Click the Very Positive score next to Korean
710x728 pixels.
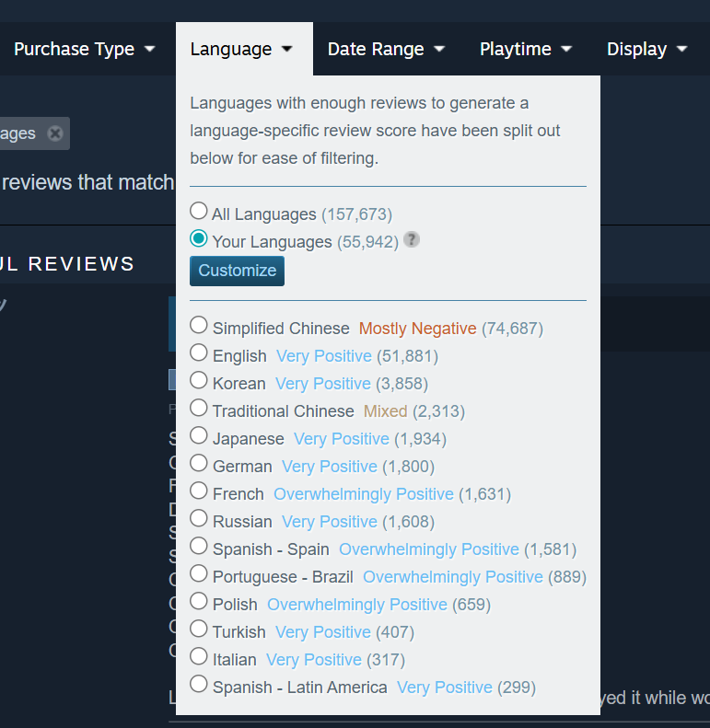click(323, 384)
